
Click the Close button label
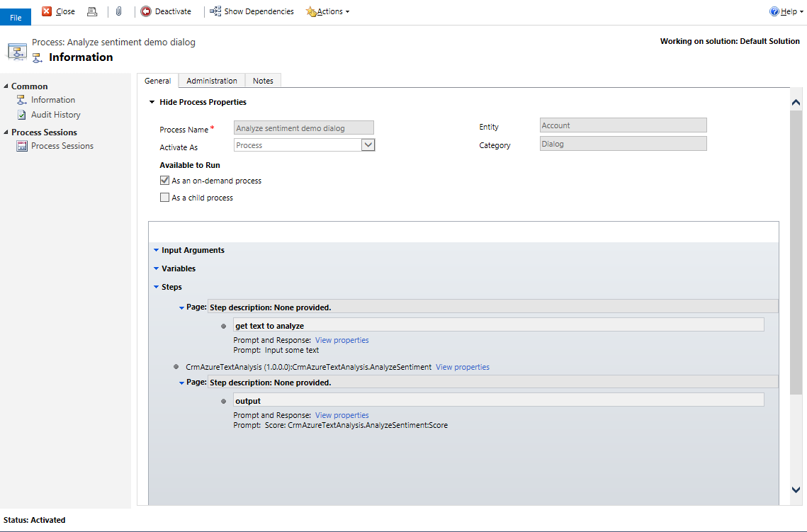[65, 11]
